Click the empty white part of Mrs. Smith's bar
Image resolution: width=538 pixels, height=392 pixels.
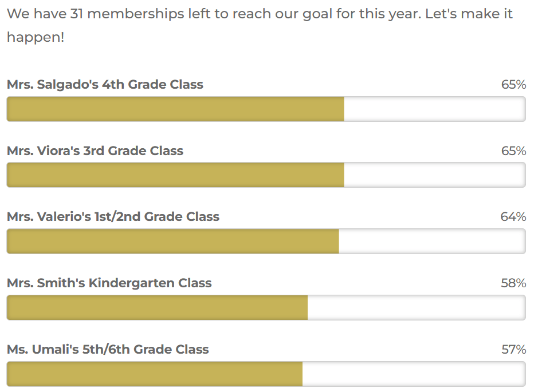click(x=416, y=307)
